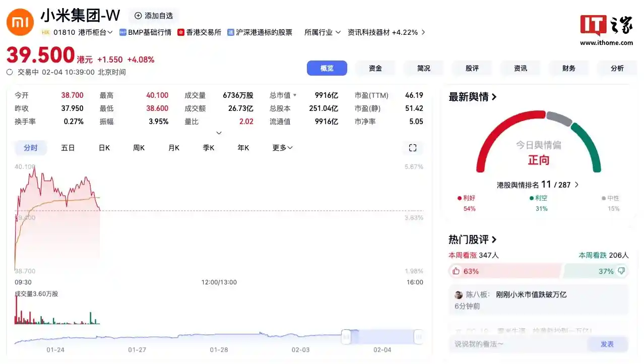This screenshot has height=364, width=644.
Task: Click the 本周看涨 347人 label
Action: tap(474, 256)
